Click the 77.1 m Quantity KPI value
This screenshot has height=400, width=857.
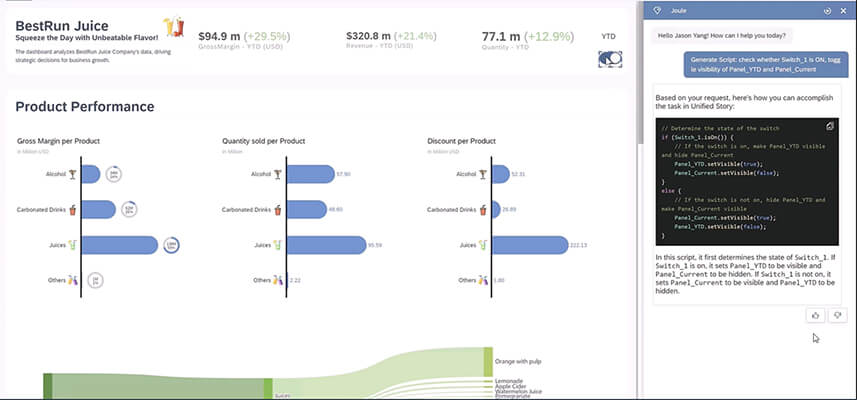click(x=501, y=37)
